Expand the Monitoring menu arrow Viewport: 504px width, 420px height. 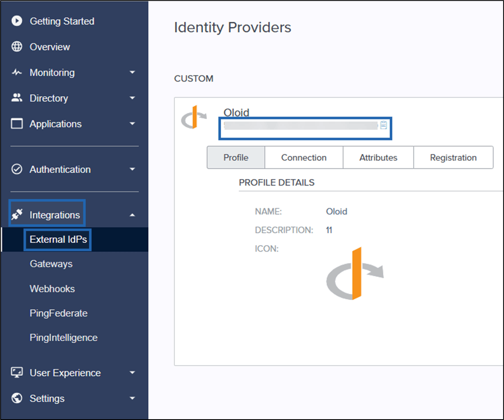click(x=132, y=73)
